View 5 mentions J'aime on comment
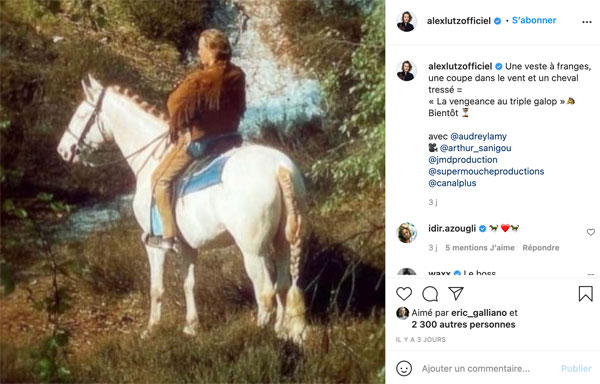Image resolution: width=600 pixels, height=384 pixels. click(x=480, y=247)
